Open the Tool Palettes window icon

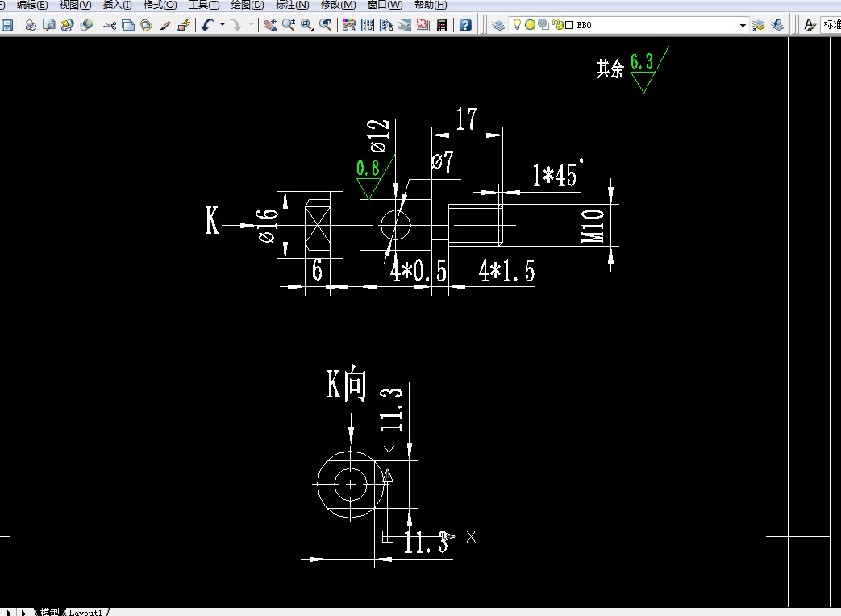pos(386,25)
